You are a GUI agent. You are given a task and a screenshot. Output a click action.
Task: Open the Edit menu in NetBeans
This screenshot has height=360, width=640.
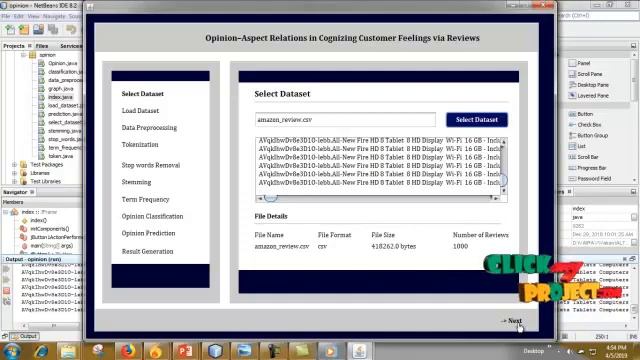pos(19,16)
